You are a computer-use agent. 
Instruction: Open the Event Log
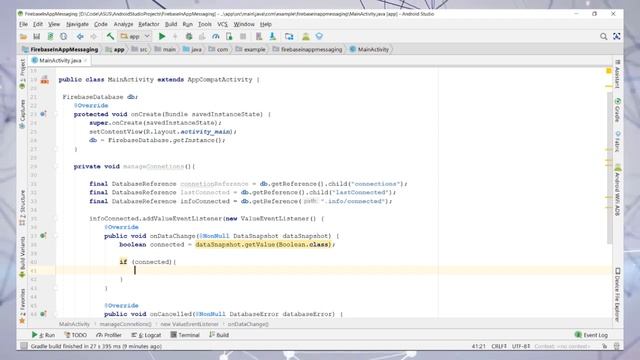click(x=591, y=335)
